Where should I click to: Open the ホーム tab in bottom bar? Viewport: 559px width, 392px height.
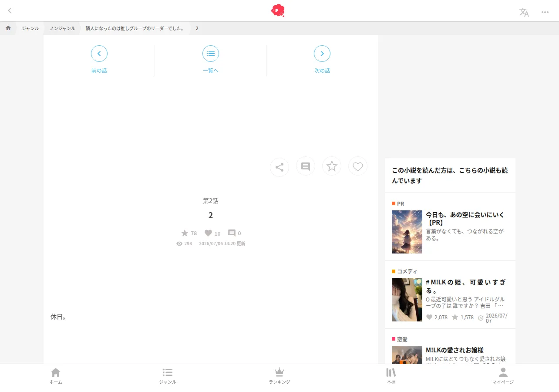click(x=56, y=376)
